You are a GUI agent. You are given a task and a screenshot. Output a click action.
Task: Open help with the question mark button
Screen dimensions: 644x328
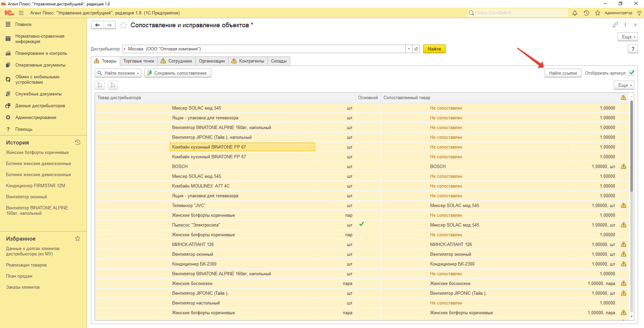point(633,49)
